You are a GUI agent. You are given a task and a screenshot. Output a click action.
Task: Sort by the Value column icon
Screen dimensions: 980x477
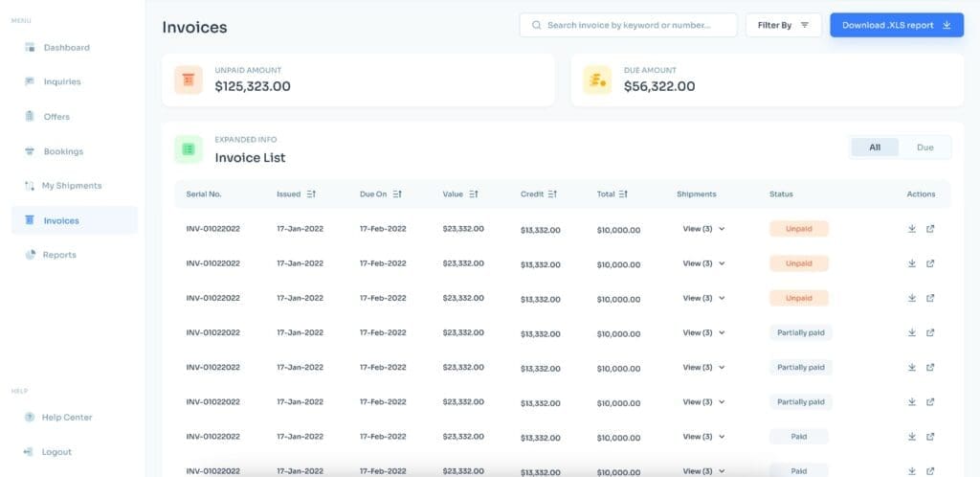[x=473, y=194]
